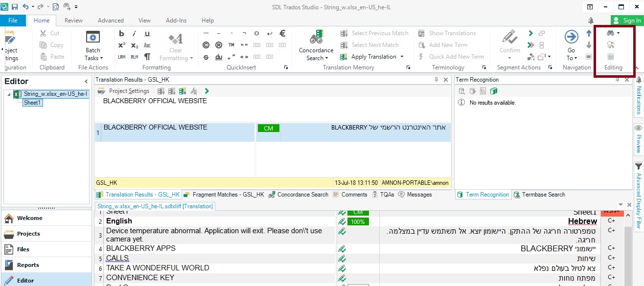The image size is (644, 286).
Task: Click green arrow in Translation Results toolbar
Action: click(207, 91)
